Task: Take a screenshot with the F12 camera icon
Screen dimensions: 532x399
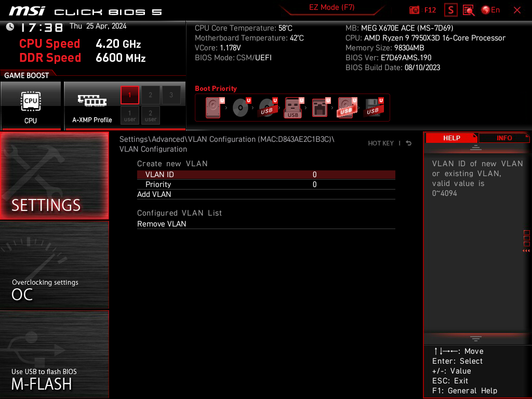Action: click(x=422, y=10)
